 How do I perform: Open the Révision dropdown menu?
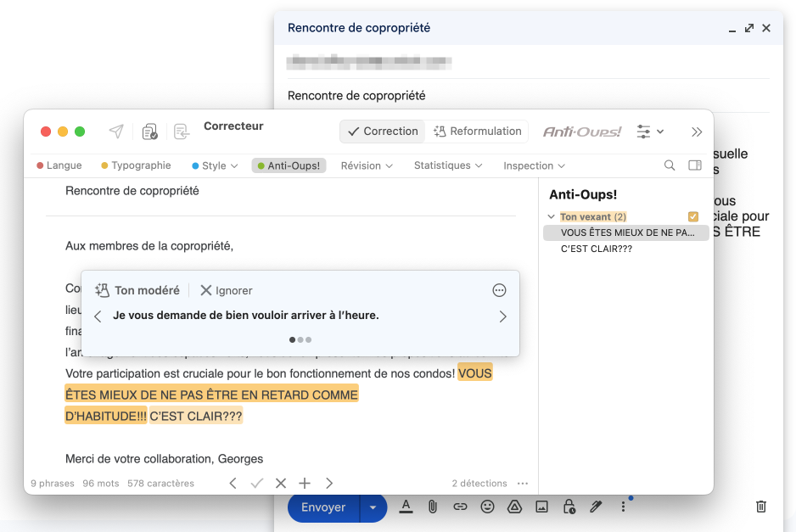[x=367, y=165]
